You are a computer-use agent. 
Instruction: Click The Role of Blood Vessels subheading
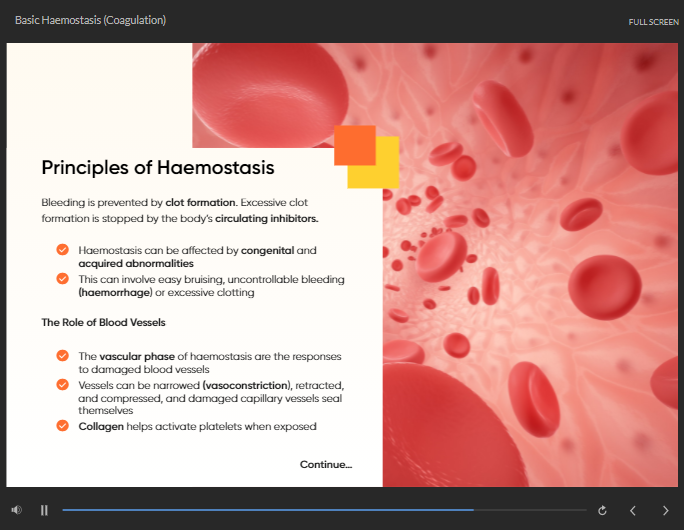(103, 322)
